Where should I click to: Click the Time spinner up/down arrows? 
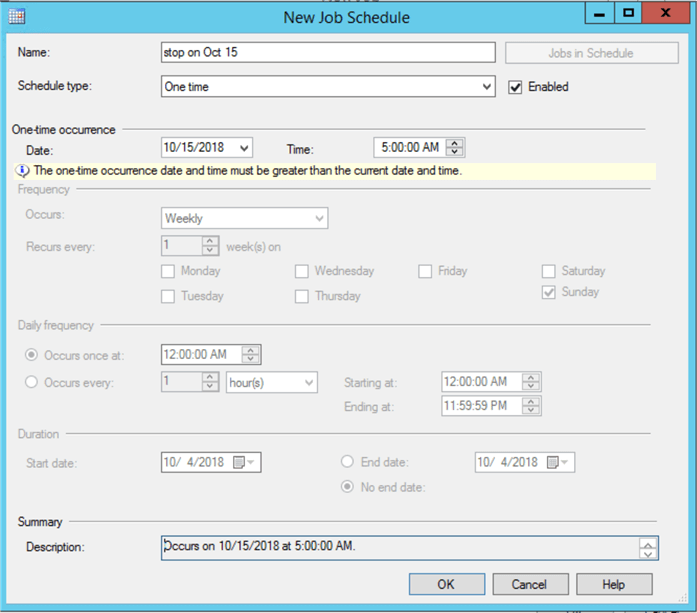(x=456, y=148)
